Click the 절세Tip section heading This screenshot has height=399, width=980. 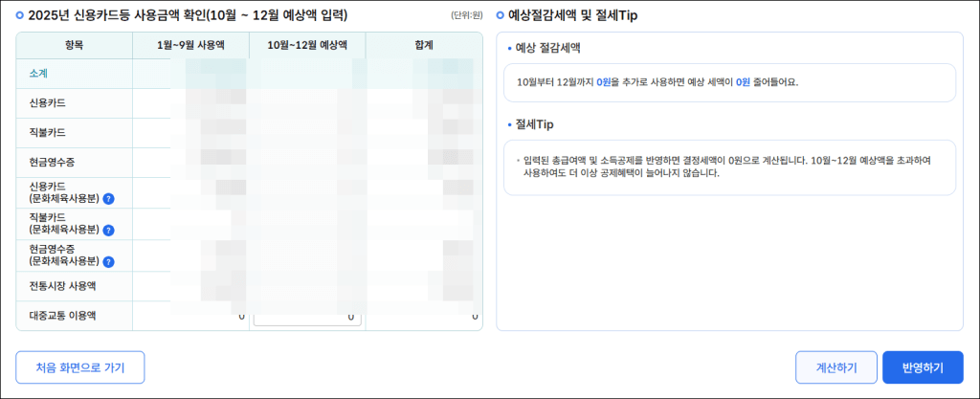[x=534, y=124]
